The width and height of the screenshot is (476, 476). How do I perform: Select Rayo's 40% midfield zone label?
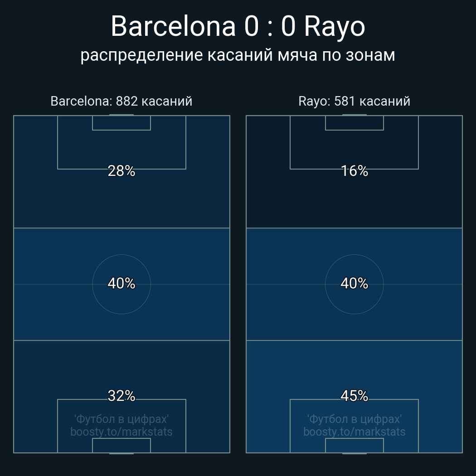(x=354, y=283)
